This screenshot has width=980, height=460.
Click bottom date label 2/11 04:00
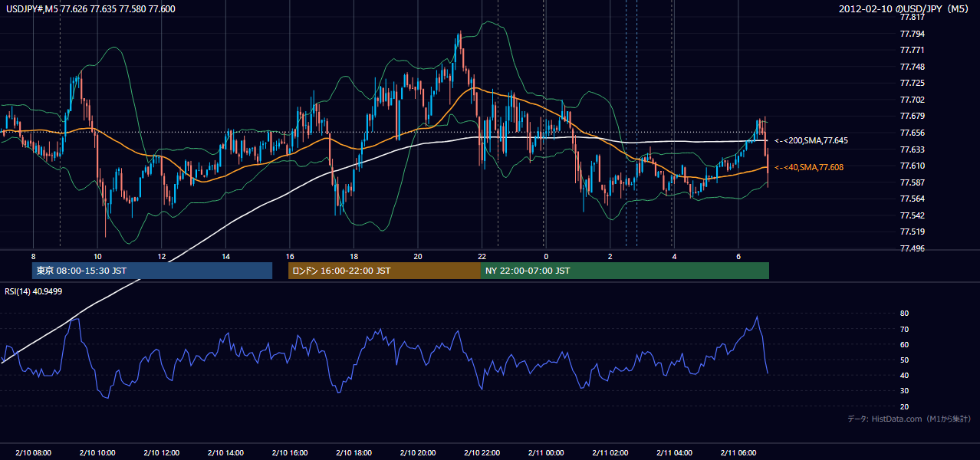tap(674, 453)
